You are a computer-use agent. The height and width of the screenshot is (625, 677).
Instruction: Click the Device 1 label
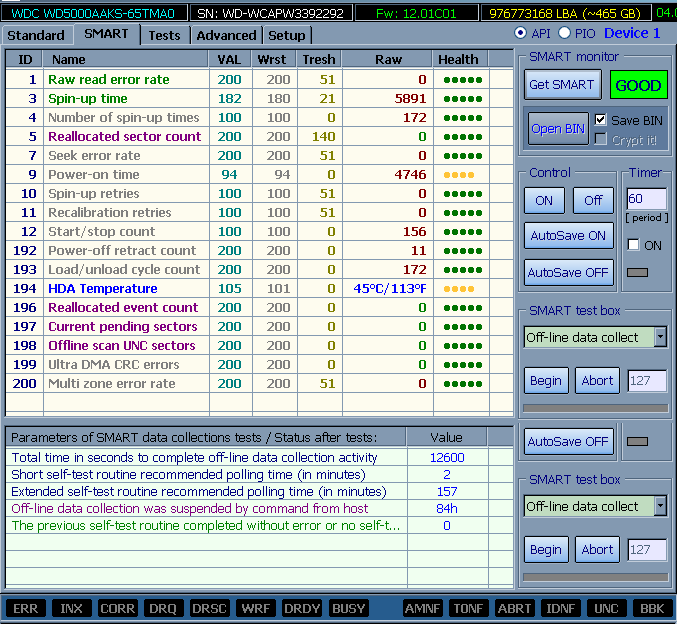click(632, 33)
